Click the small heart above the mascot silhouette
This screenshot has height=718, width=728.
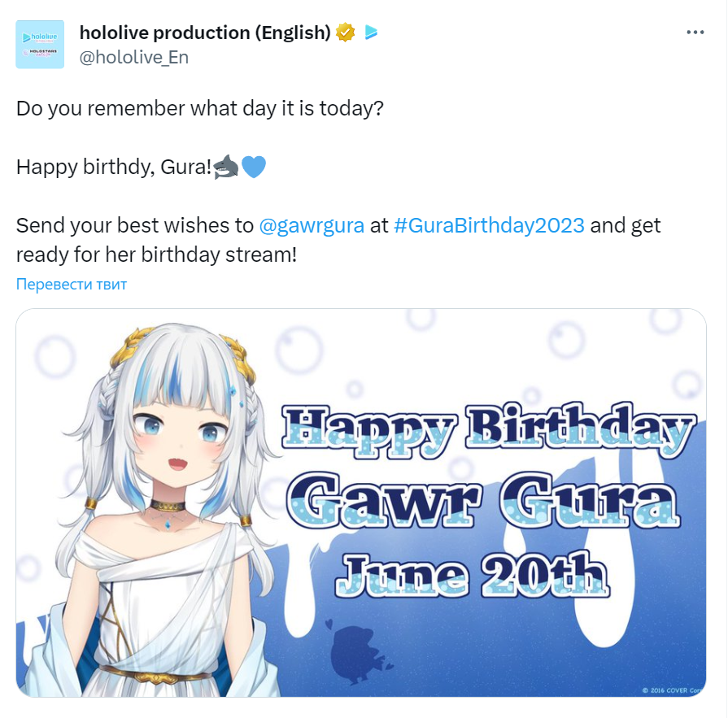pos(329,624)
